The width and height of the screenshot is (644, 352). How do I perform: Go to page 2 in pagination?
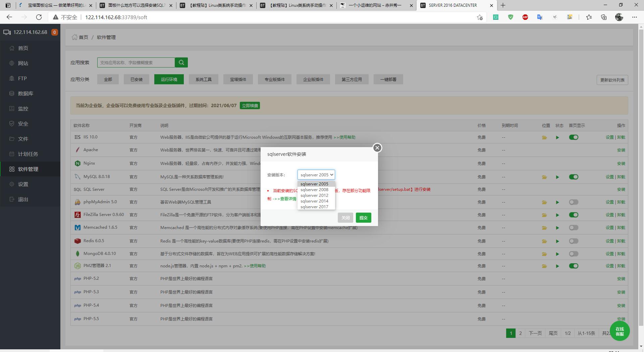pyautogui.click(x=521, y=333)
